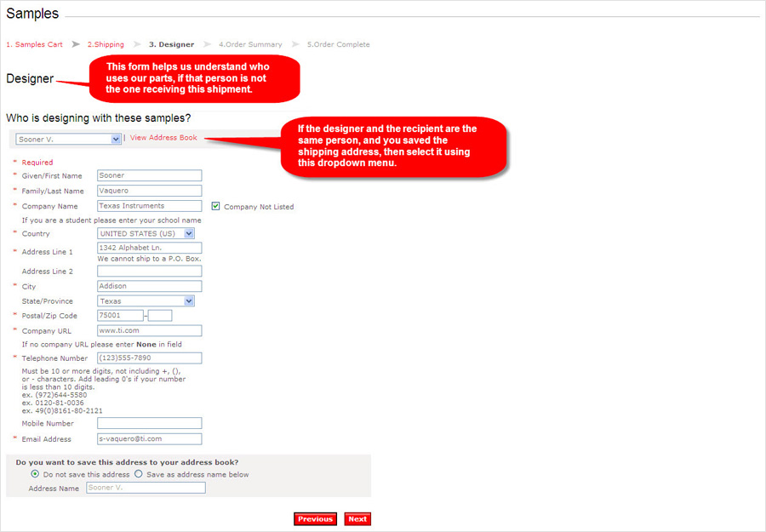Expand the Sooner V. address dropdown

point(69,139)
